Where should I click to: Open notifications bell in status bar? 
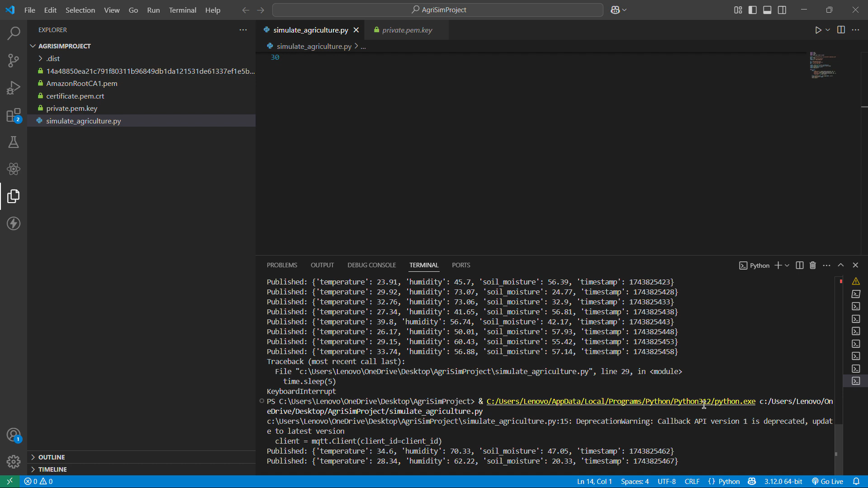(x=856, y=482)
